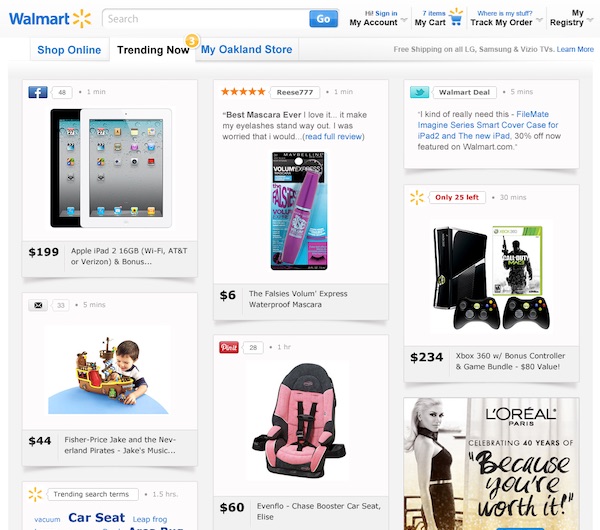Click the Walmart spark icon beside Only 25 left

[x=417, y=197]
